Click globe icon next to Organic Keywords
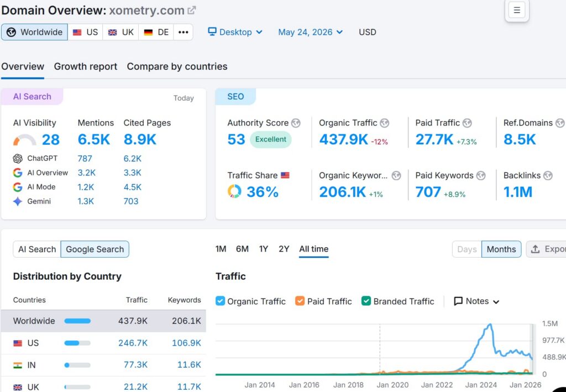The width and height of the screenshot is (566, 392). tap(396, 176)
